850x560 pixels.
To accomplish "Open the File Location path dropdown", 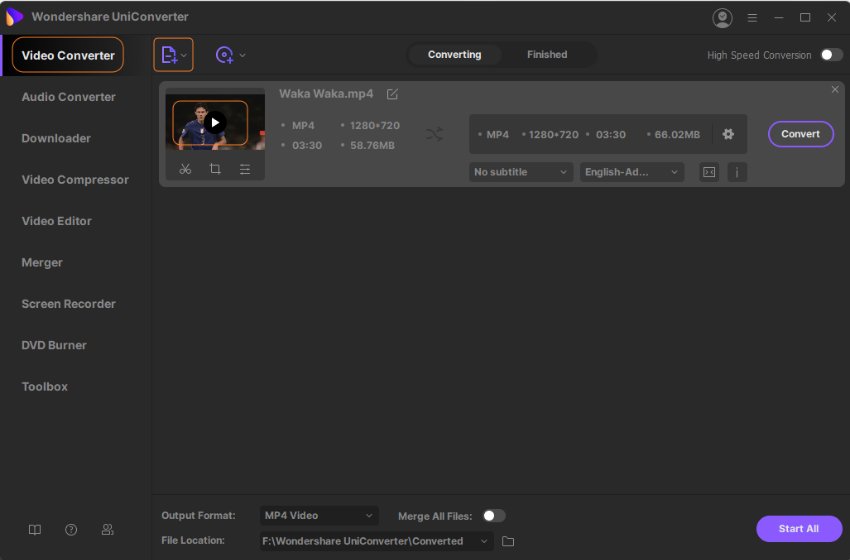I will [x=376, y=541].
